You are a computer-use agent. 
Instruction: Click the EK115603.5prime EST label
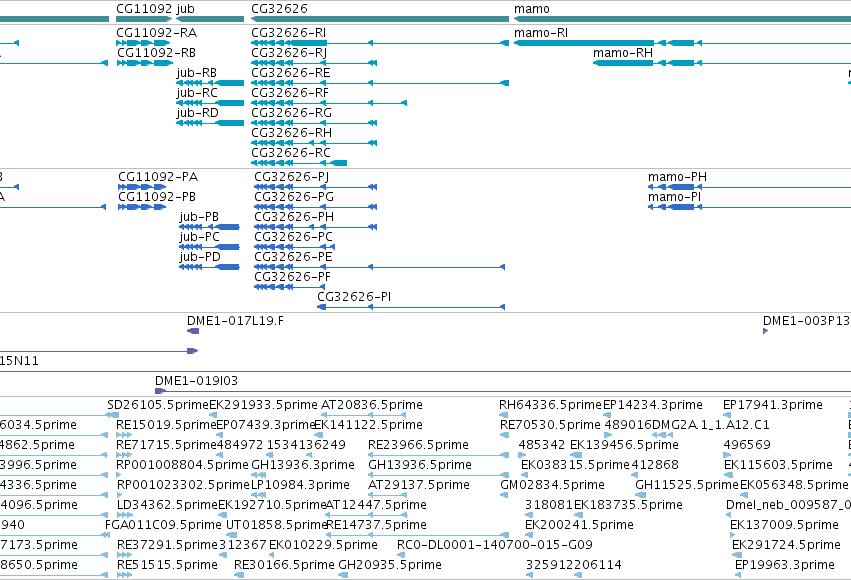click(x=778, y=465)
